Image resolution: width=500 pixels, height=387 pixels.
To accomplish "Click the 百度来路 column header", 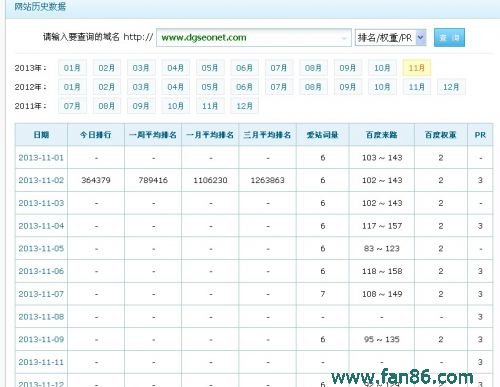I will click(x=382, y=135).
